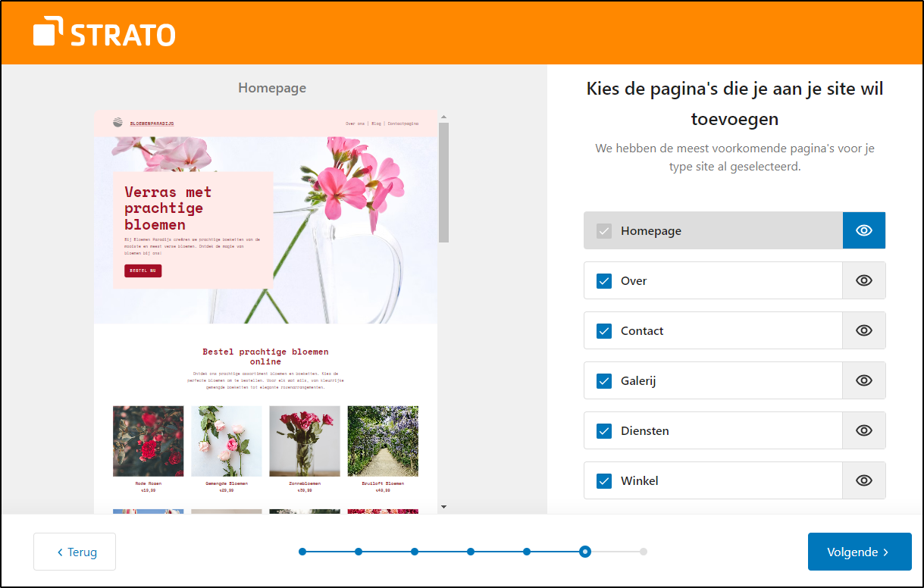This screenshot has height=588, width=924.
Task: Uncheck the Winkel page checkbox
Action: [604, 480]
